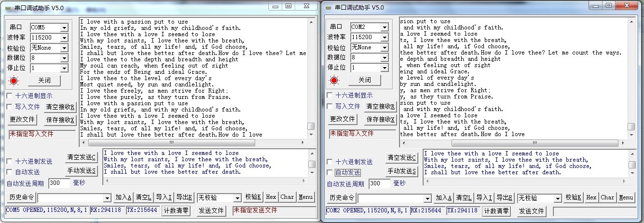This screenshot has width=644, height=223.
Task: Click Char button in COM5 window
Action: pos(287,197)
